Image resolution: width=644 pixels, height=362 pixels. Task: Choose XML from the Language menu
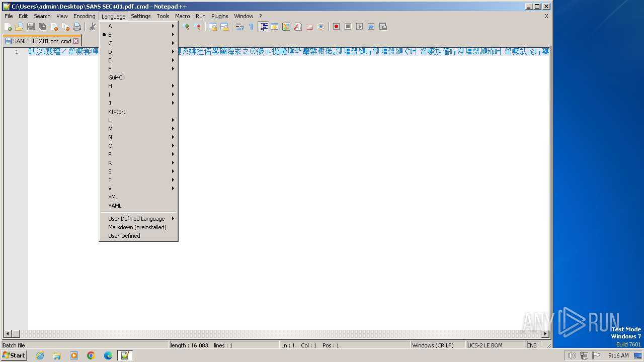139,197
